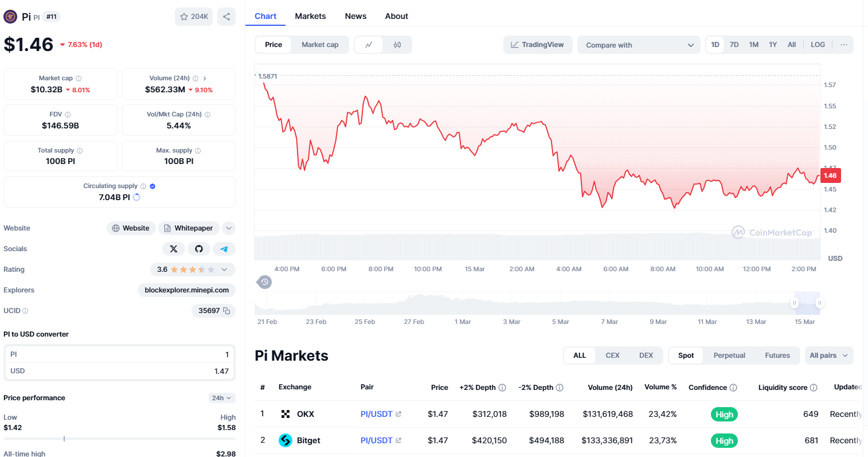Click the chart history reset icon

coord(264,282)
